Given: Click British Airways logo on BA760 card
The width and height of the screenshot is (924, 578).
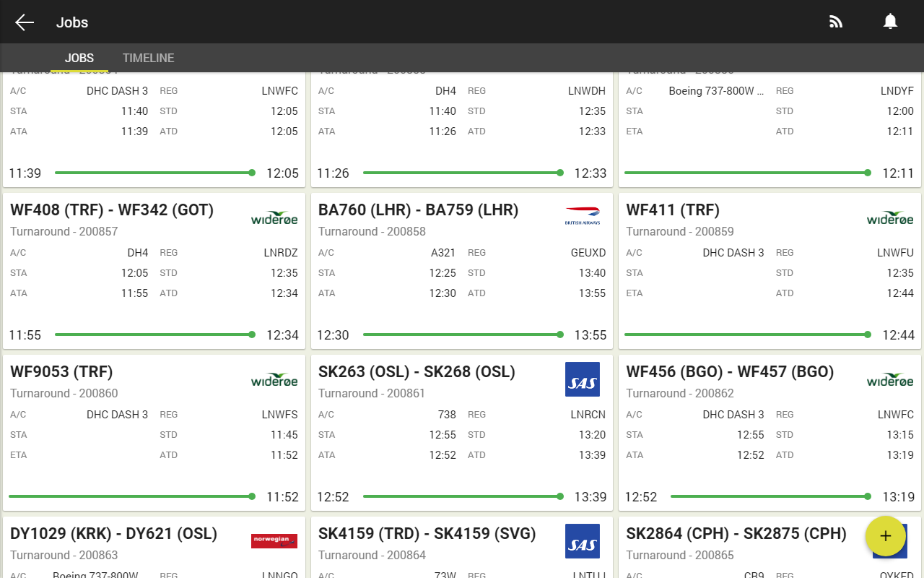Looking at the screenshot, I should (583, 217).
